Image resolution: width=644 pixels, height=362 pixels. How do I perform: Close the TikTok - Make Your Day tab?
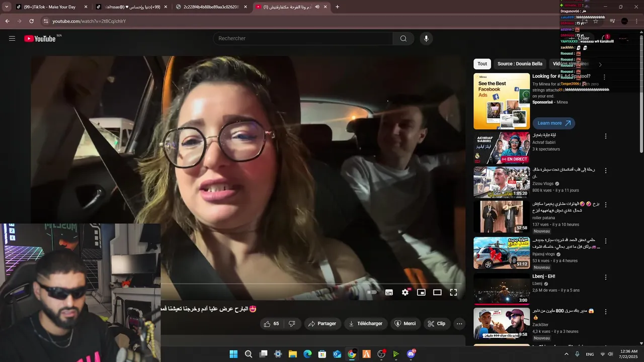86,7
